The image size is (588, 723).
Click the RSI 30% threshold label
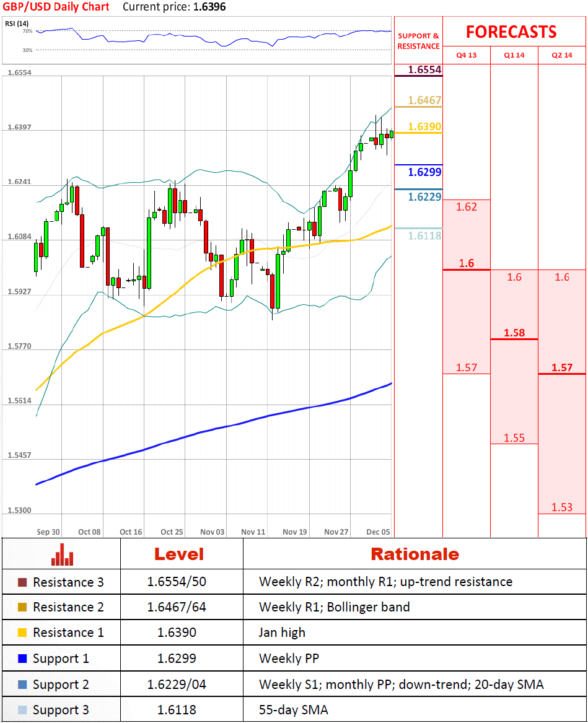pos(28,50)
